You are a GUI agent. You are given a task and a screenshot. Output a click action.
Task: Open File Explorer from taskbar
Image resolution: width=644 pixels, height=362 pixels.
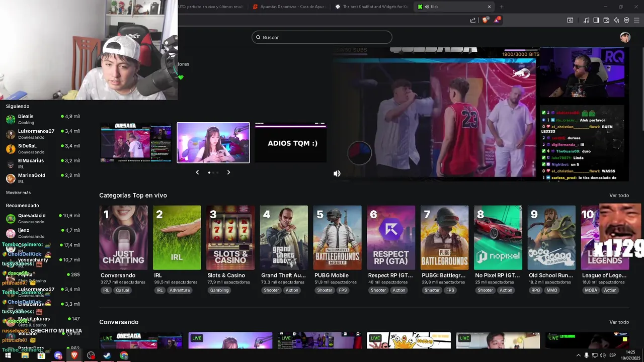point(25,355)
